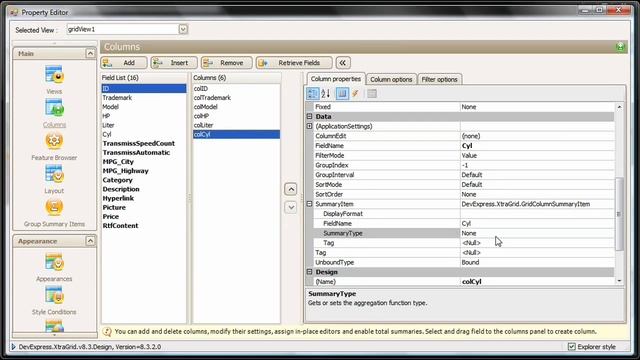The image size is (640, 360).
Task: Click the Events lightning icon
Action: coord(356,94)
